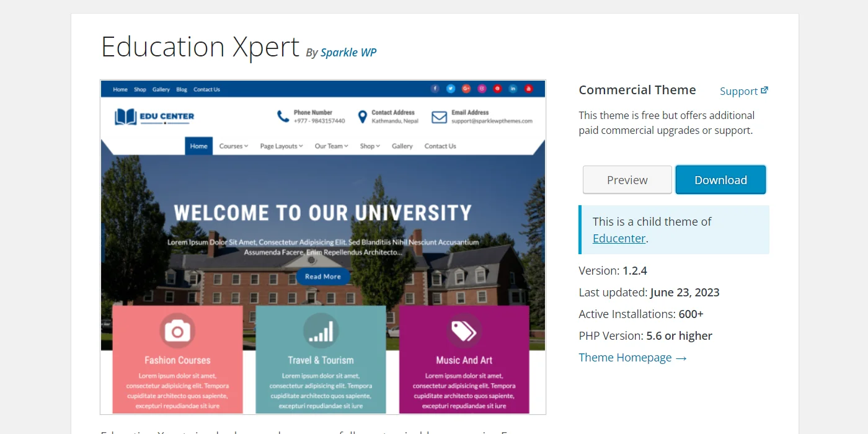Click the Commercial Theme heading

637,90
